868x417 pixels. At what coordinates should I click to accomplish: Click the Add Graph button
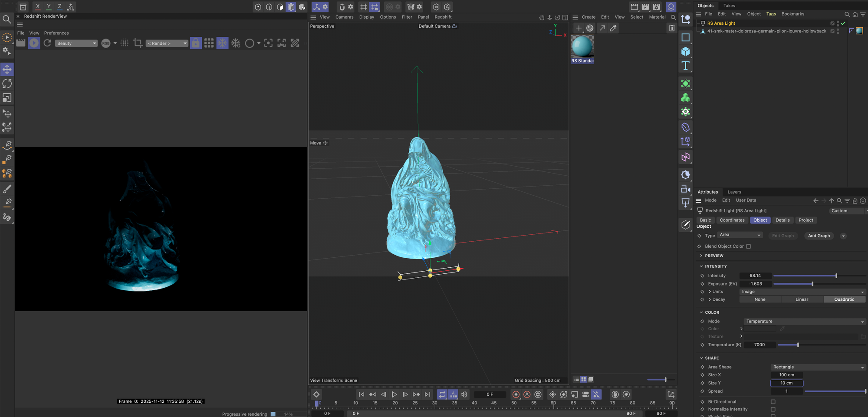tap(819, 236)
